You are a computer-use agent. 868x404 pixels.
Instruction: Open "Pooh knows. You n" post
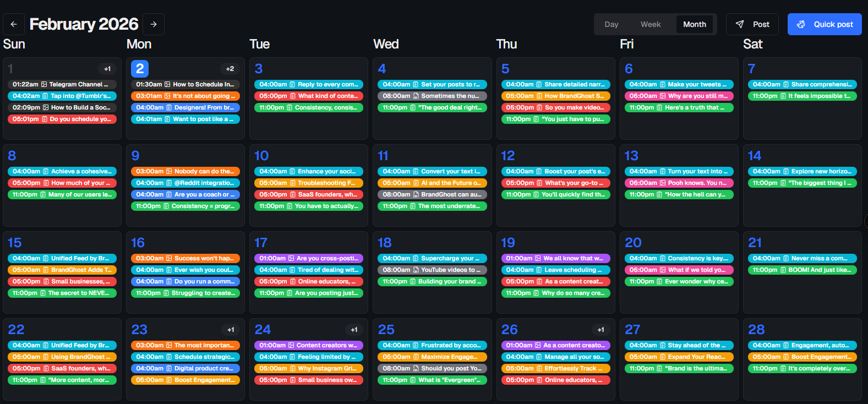coord(679,183)
